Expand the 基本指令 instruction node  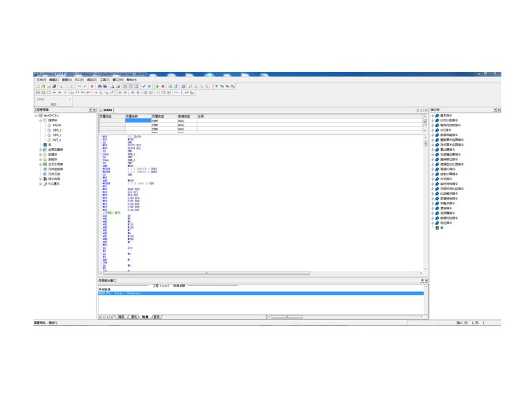point(433,116)
